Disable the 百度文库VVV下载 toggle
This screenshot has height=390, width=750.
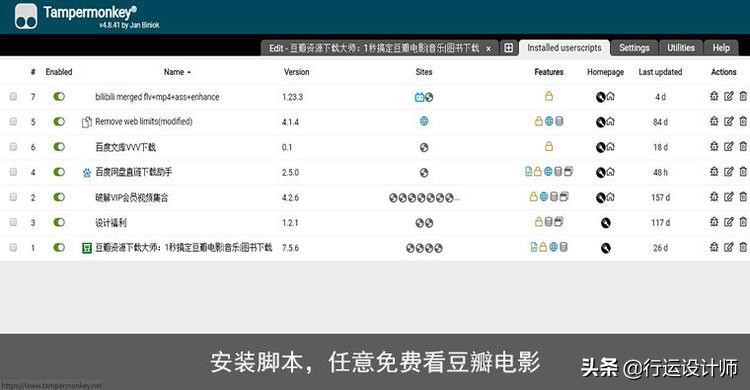coord(59,147)
